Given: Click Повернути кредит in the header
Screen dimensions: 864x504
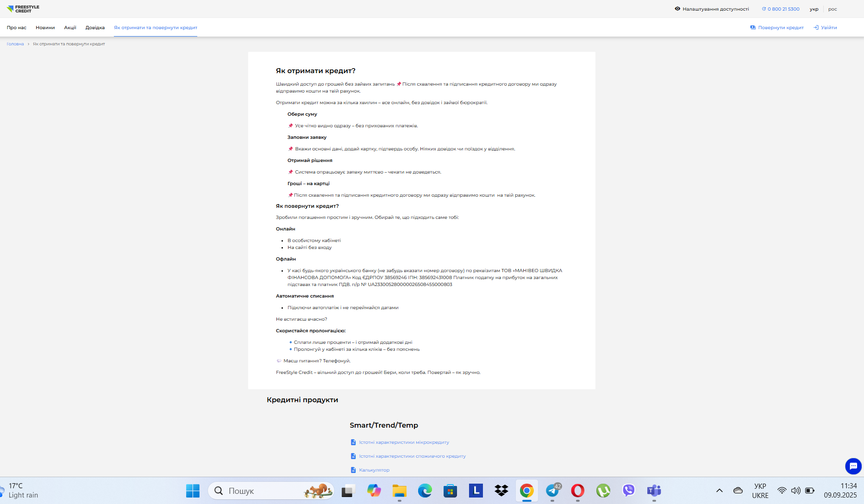Looking at the screenshot, I should tap(777, 27).
